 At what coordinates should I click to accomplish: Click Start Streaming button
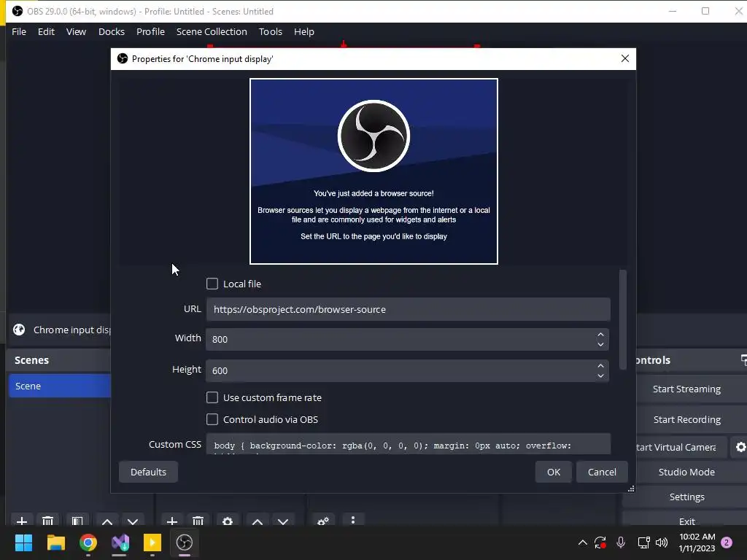click(686, 389)
